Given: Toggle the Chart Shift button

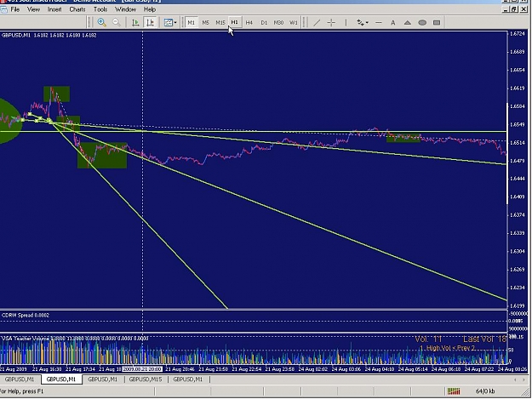Looking at the screenshot, I should 150,23.
